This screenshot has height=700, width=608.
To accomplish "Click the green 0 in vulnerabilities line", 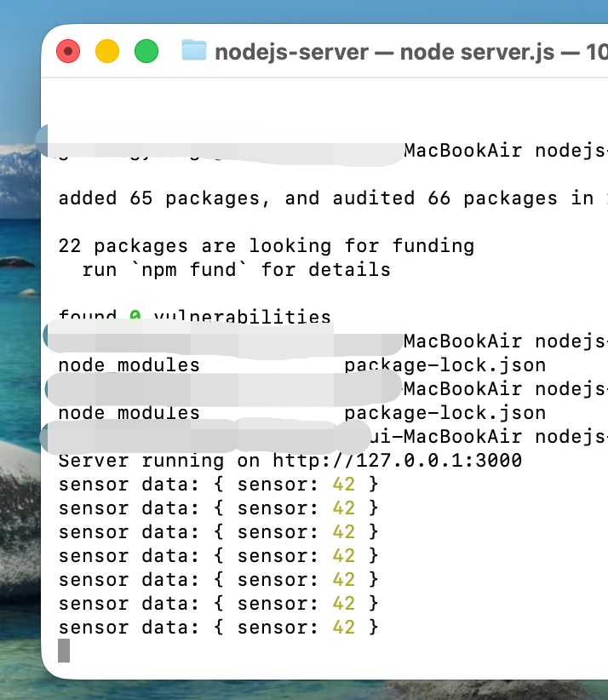I will point(135,318).
